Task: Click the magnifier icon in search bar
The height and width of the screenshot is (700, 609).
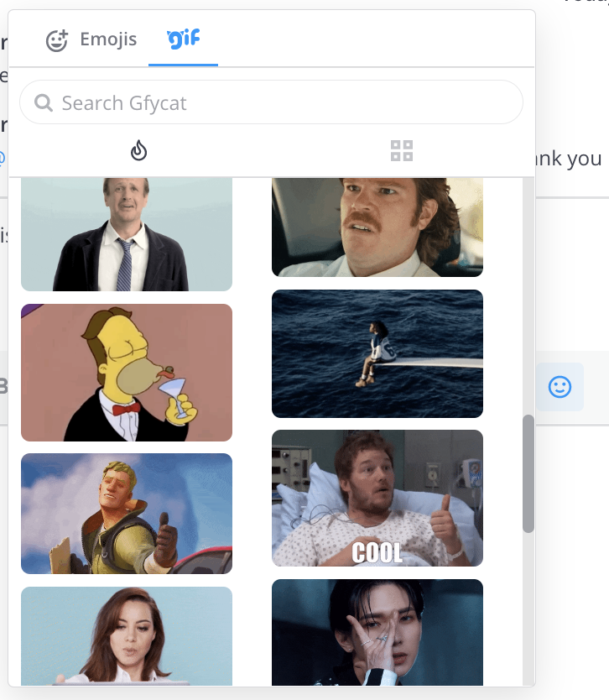Action: (x=43, y=103)
